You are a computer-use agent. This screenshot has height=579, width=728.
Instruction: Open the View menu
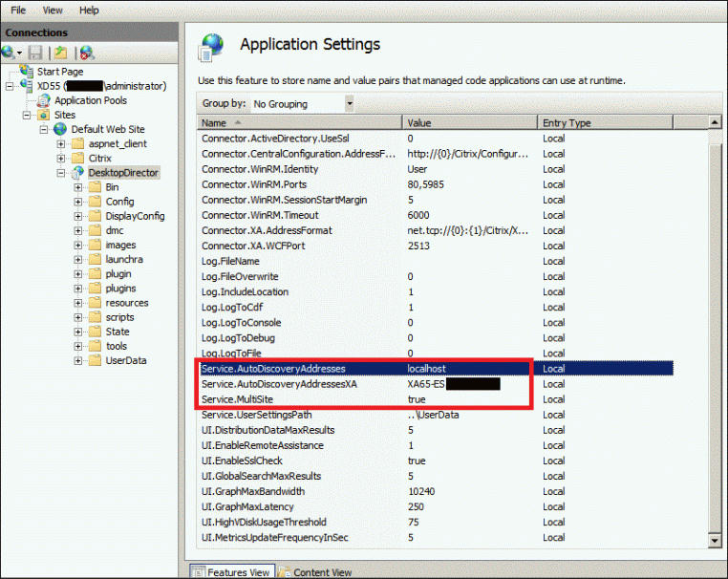tap(53, 11)
